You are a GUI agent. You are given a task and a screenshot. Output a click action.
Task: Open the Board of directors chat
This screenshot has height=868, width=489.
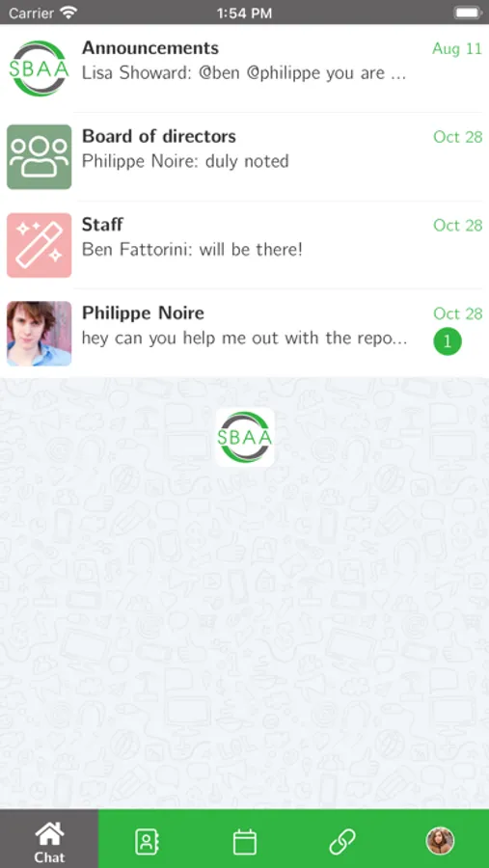pos(244,156)
